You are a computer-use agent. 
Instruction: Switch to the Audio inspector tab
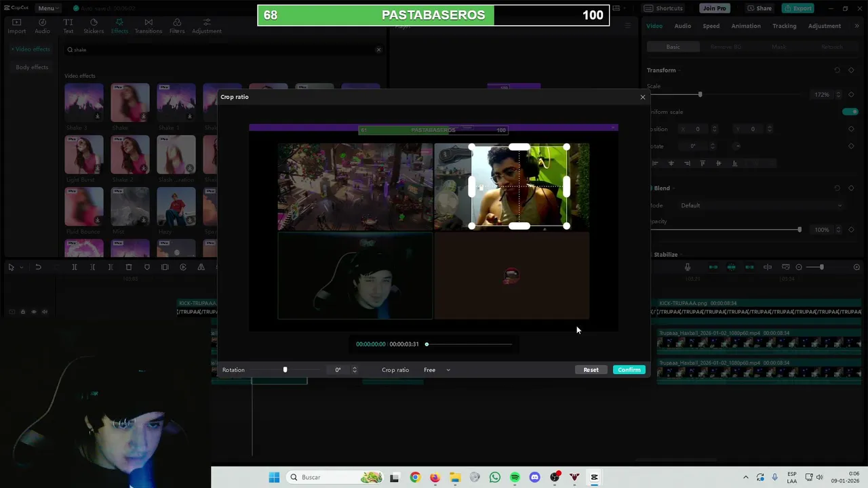[683, 26]
